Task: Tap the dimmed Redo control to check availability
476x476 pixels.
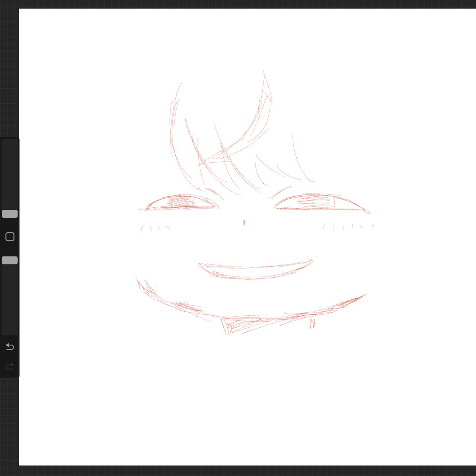Action: pos(10,366)
